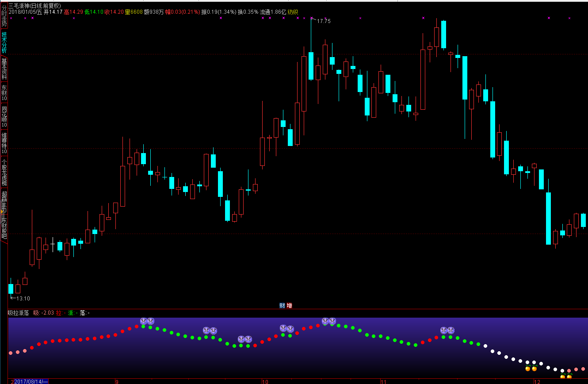Screen dimensions: 588x384
Task: Click the orange fruit marker at the December indicator bottom
Action: pyautogui.click(x=566, y=376)
